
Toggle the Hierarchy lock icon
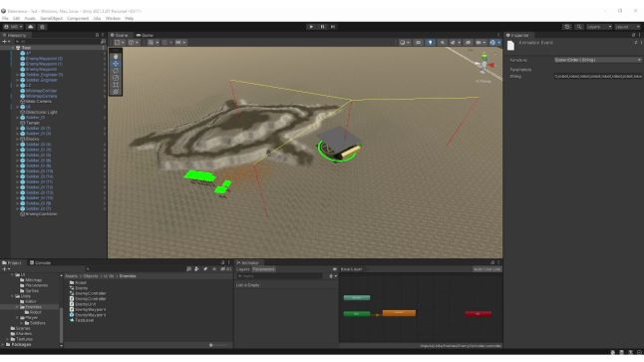98,35
